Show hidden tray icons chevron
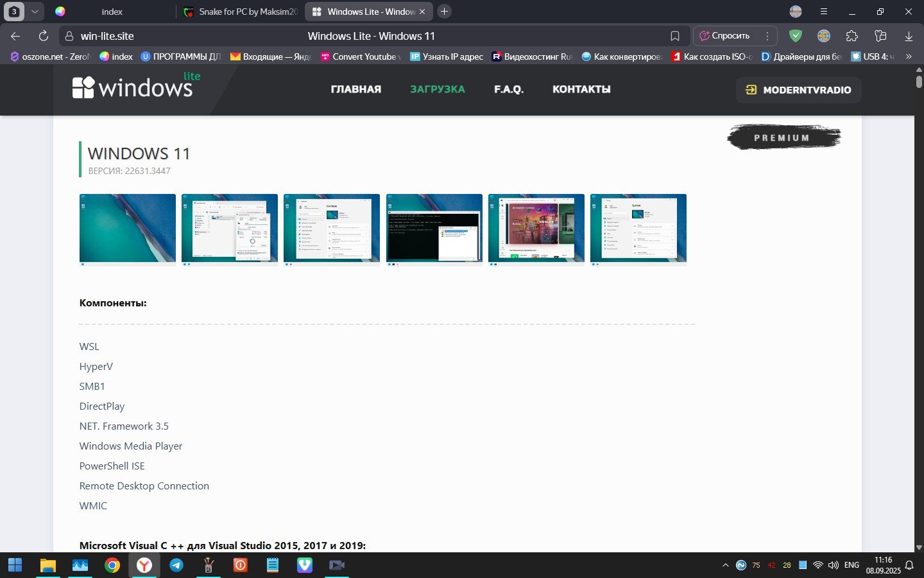Viewport: 924px width, 578px height. point(726,565)
